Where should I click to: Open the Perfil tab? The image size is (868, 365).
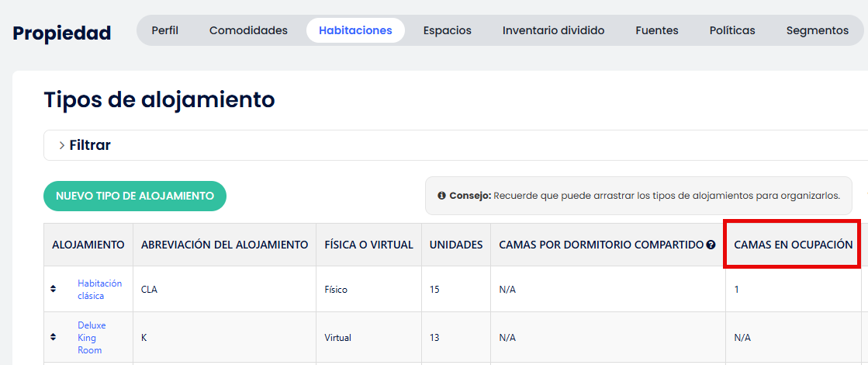[x=164, y=30]
